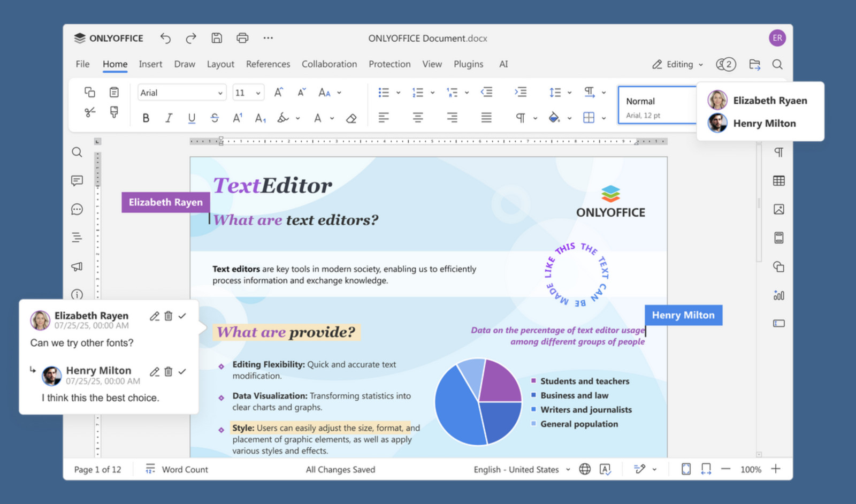Click the globe language icon in status bar
Screen dimensions: 856x504
tap(585, 469)
